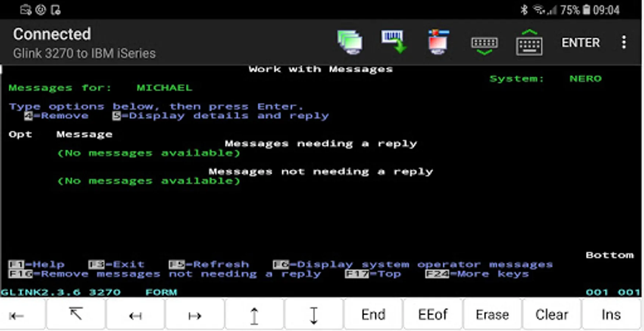Tap the Bluetooth status icon

pyautogui.click(x=524, y=10)
